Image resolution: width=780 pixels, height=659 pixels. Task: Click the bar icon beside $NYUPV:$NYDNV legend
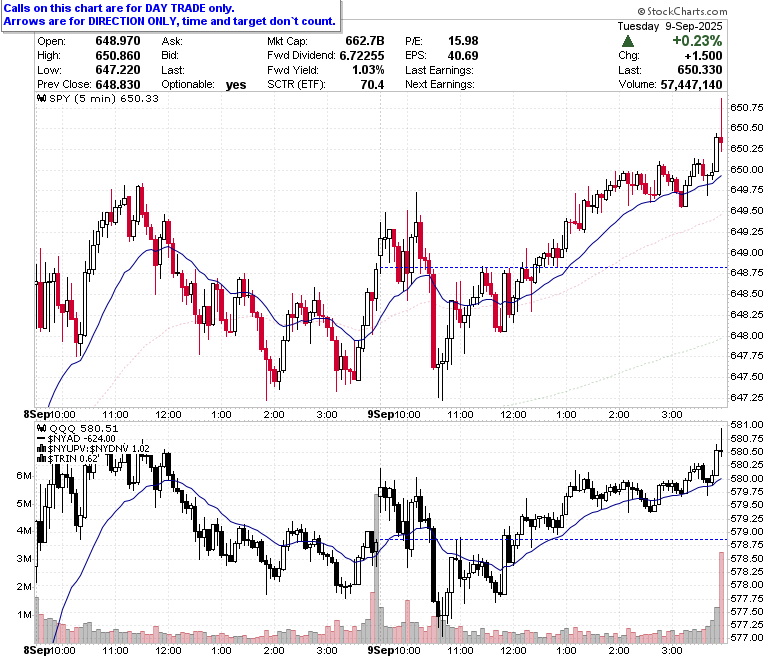click(42, 449)
